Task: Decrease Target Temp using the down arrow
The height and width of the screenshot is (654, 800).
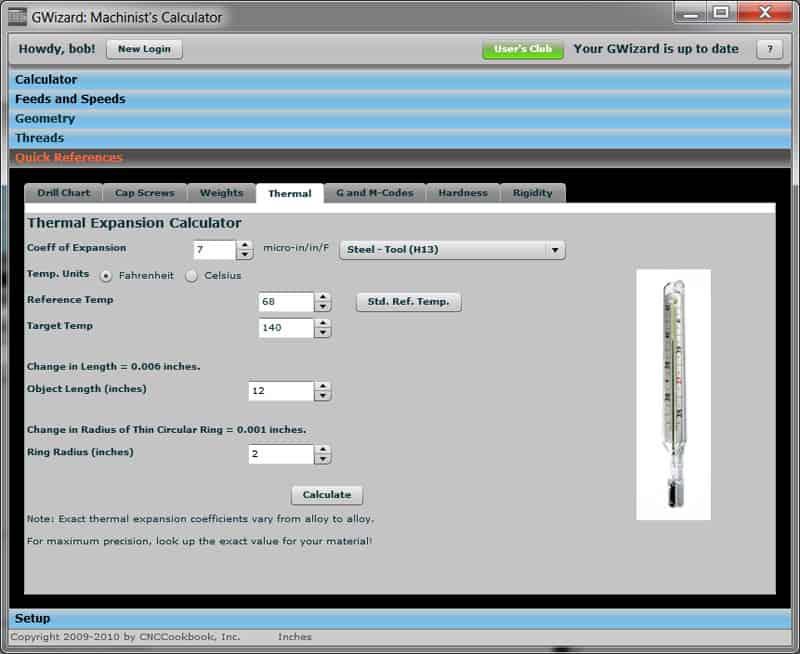Action: pos(322,330)
